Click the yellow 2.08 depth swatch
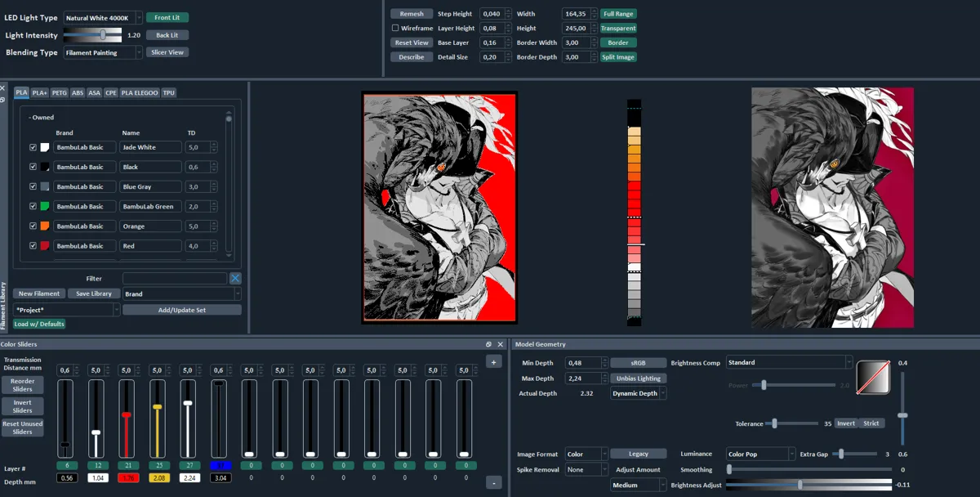Image resolution: width=980 pixels, height=497 pixels. 158,477
